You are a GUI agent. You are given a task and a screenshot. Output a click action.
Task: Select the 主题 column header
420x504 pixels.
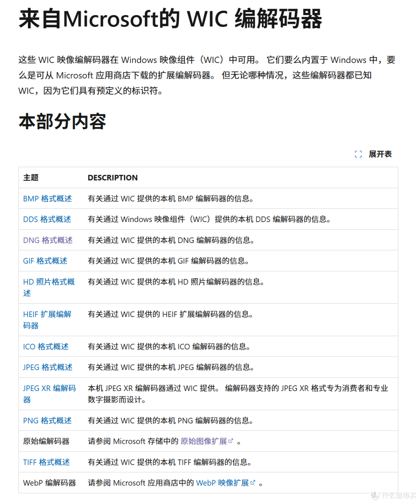tap(31, 178)
